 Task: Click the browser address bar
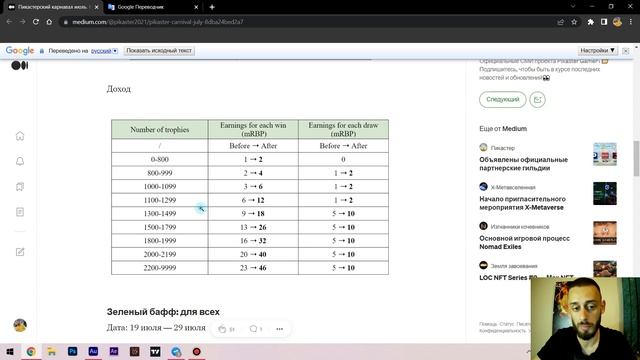310,22
